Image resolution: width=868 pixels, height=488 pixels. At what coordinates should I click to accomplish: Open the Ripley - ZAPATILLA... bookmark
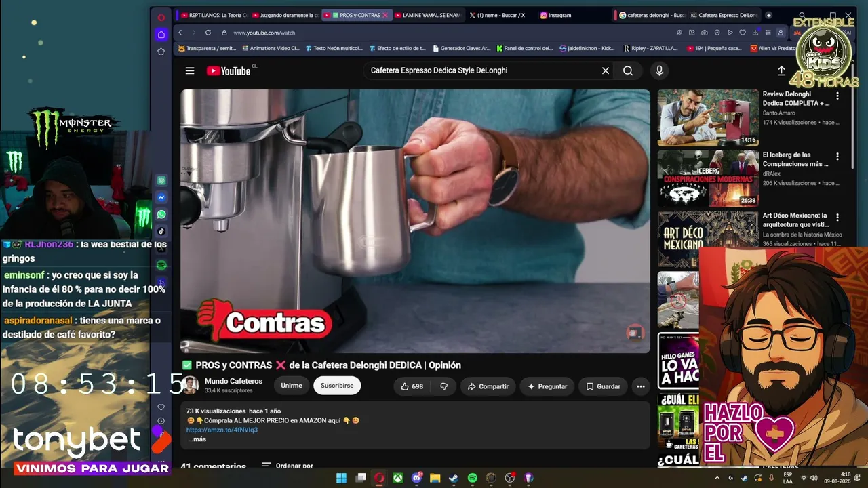[650, 48]
